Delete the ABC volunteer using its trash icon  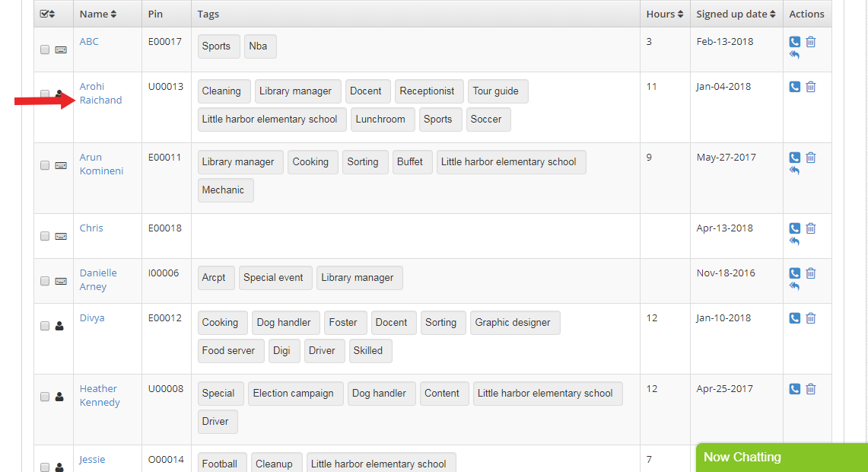(811, 42)
